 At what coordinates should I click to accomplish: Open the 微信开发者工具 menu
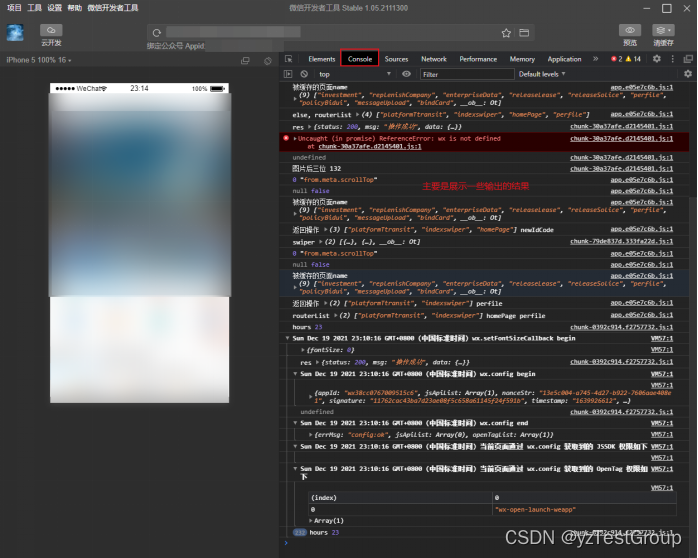tap(113, 8)
